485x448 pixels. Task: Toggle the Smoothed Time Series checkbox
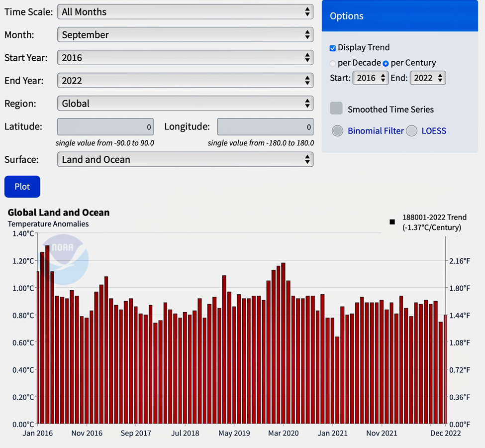[336, 109]
